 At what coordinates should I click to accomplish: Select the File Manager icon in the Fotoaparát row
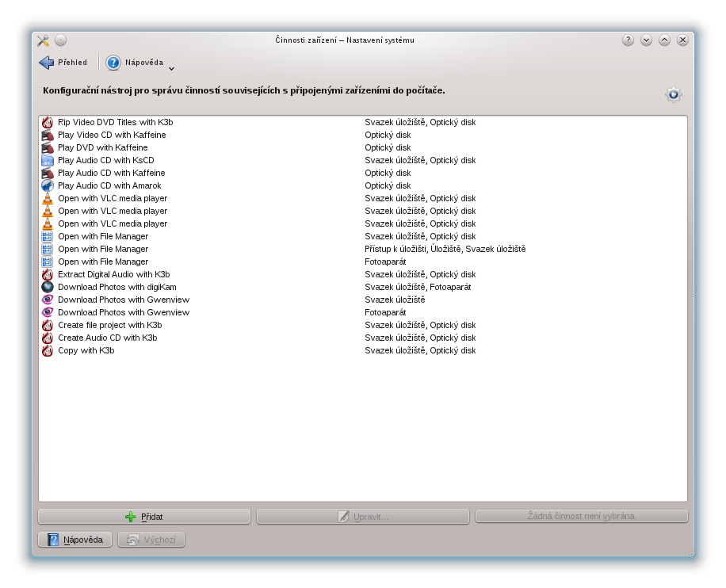point(48,262)
